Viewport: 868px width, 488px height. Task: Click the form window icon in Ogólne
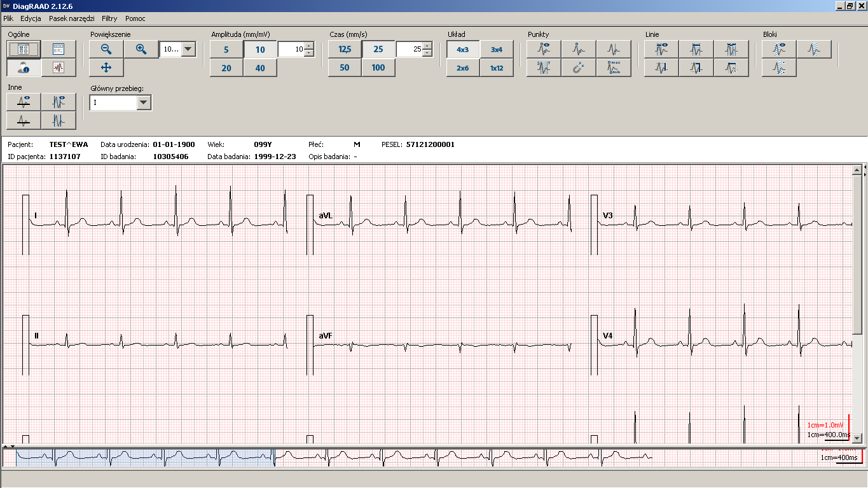pyautogui.click(x=59, y=49)
